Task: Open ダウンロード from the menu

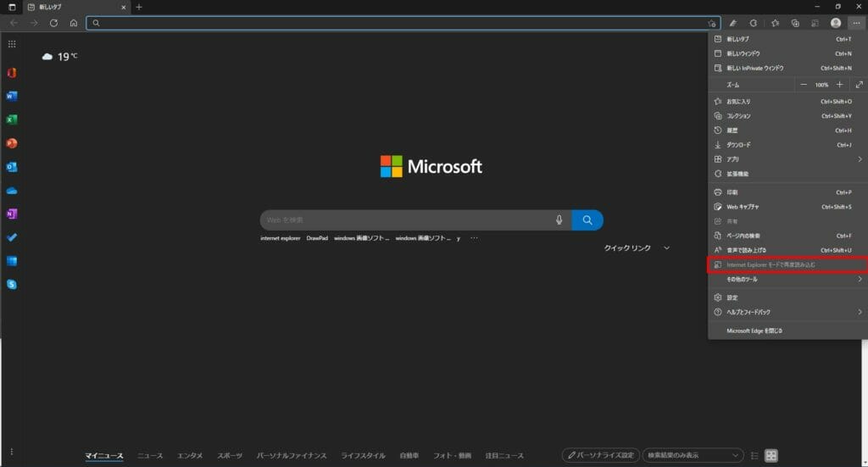Action: [x=787, y=145]
